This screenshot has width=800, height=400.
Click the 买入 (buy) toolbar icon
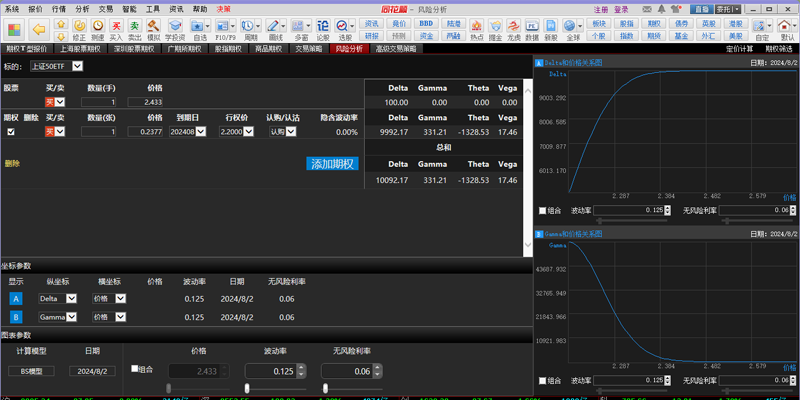coord(116,28)
